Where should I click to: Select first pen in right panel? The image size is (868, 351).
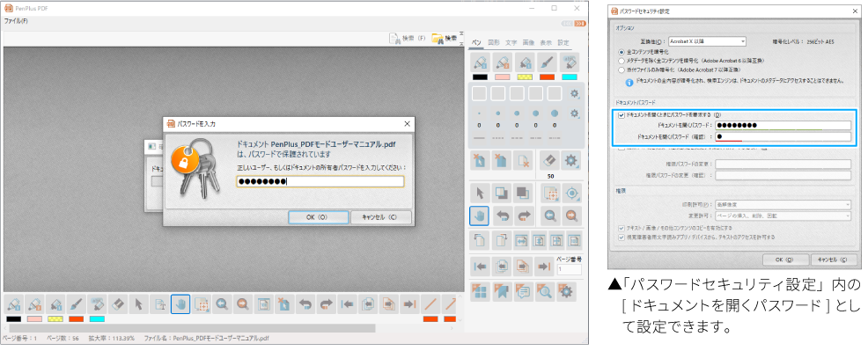pos(480,62)
